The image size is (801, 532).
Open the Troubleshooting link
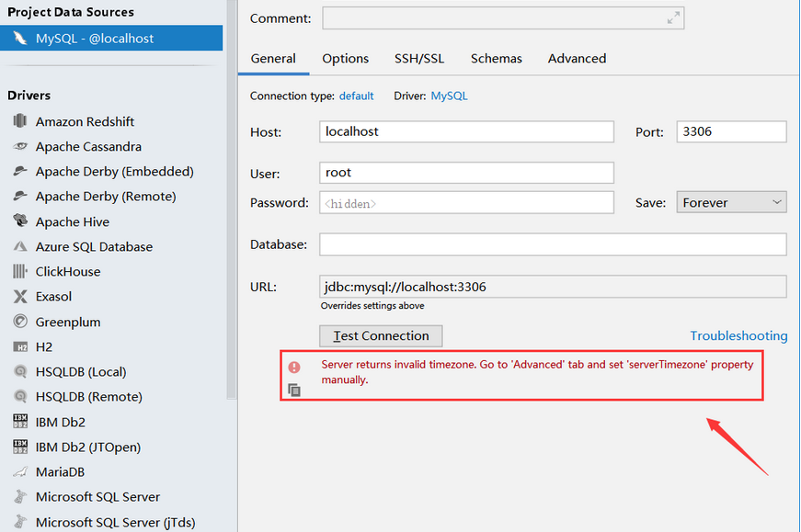tap(738, 335)
